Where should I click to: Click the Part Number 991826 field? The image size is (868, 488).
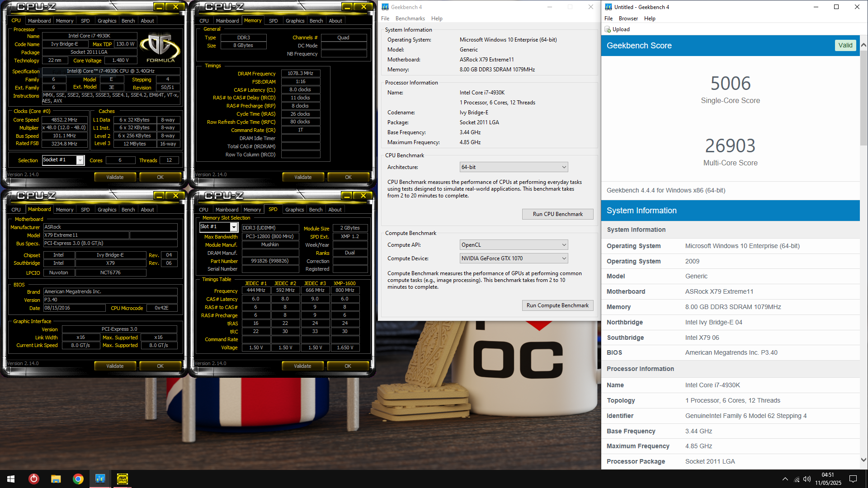pyautogui.click(x=270, y=261)
